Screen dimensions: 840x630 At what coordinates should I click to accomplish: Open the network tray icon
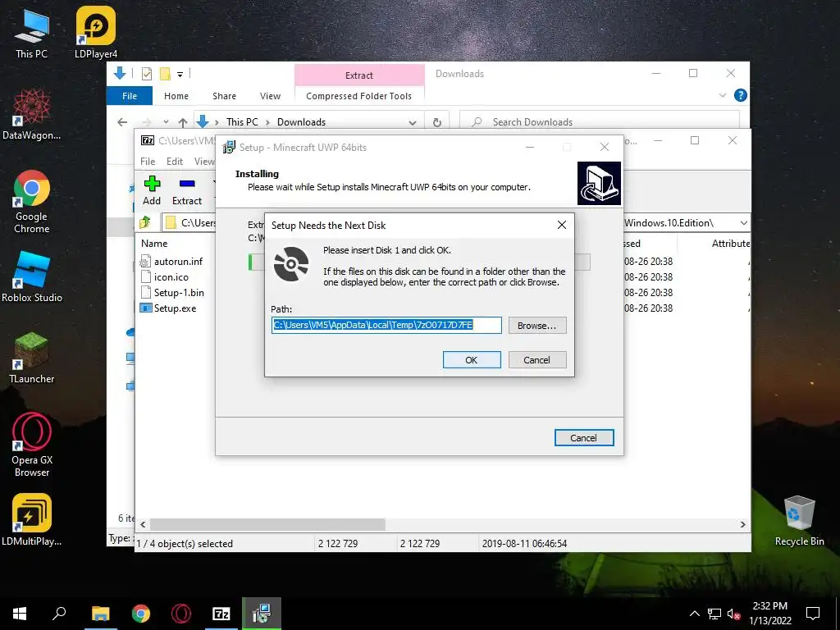point(714,614)
